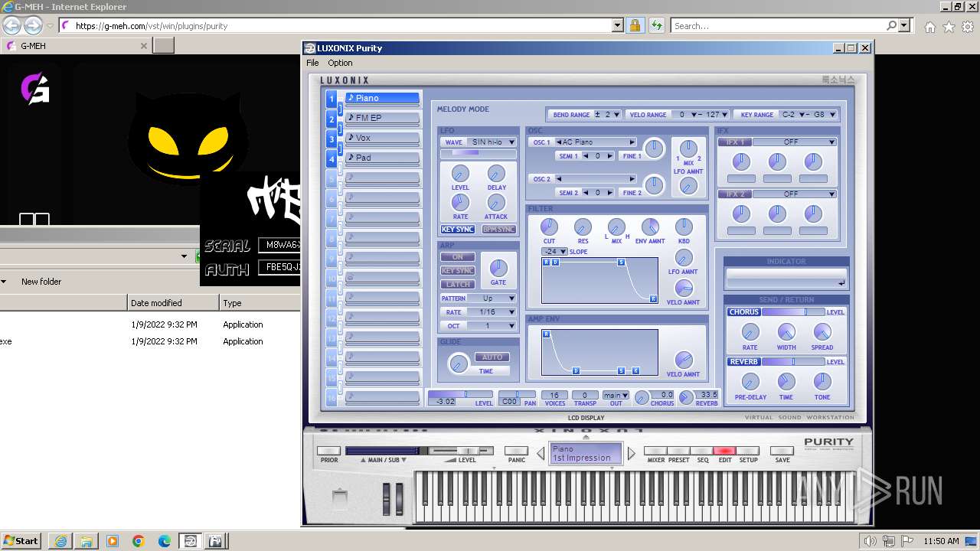The height and width of the screenshot is (551, 980).
Task: Click the filter RES knob
Action: click(x=583, y=227)
